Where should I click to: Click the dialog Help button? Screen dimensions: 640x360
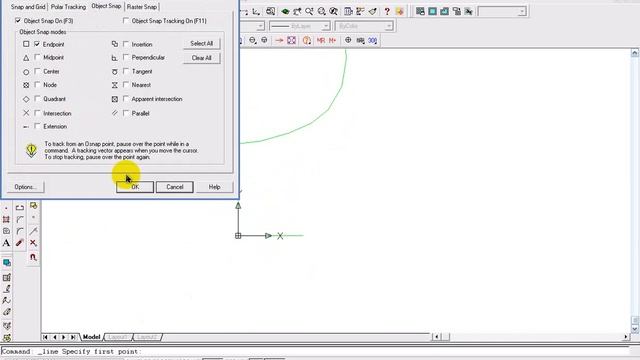pos(214,187)
